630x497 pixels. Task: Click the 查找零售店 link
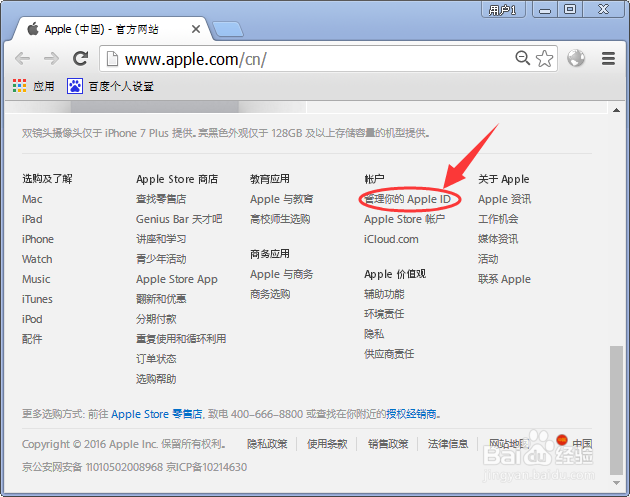tap(161, 199)
